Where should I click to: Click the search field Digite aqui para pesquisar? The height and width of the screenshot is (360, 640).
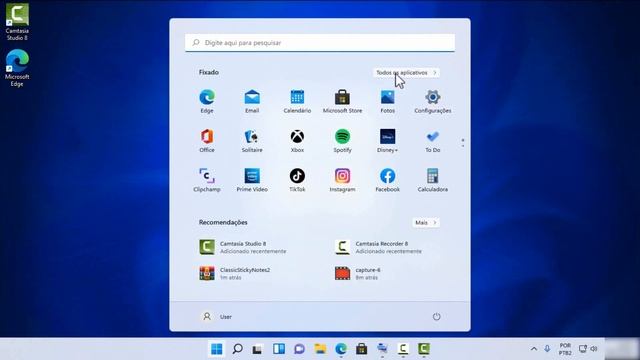pyautogui.click(x=320, y=42)
